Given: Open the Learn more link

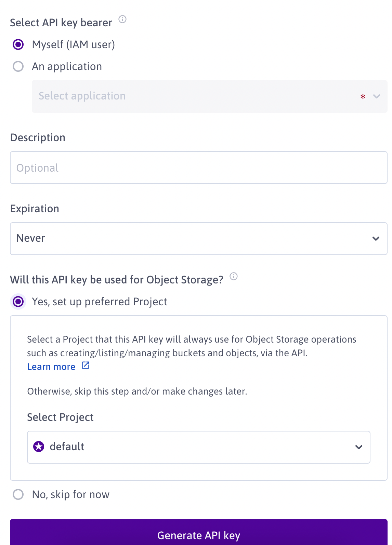Looking at the screenshot, I should click(x=51, y=367).
